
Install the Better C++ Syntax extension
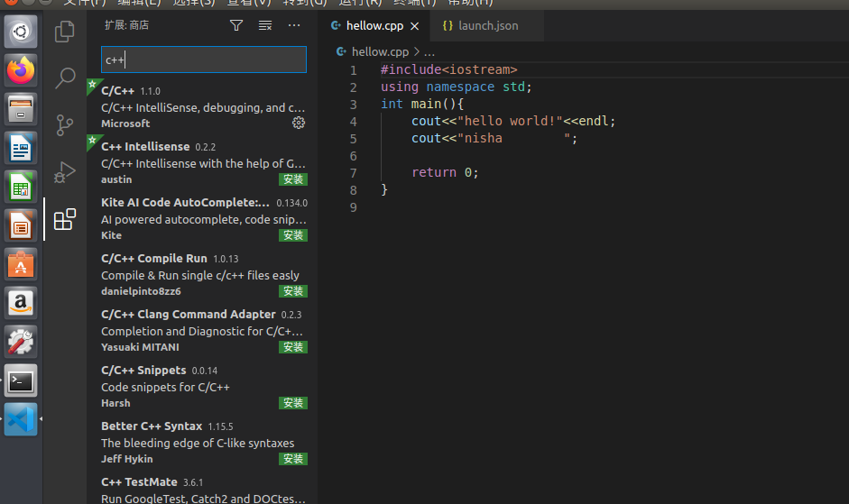(x=293, y=459)
